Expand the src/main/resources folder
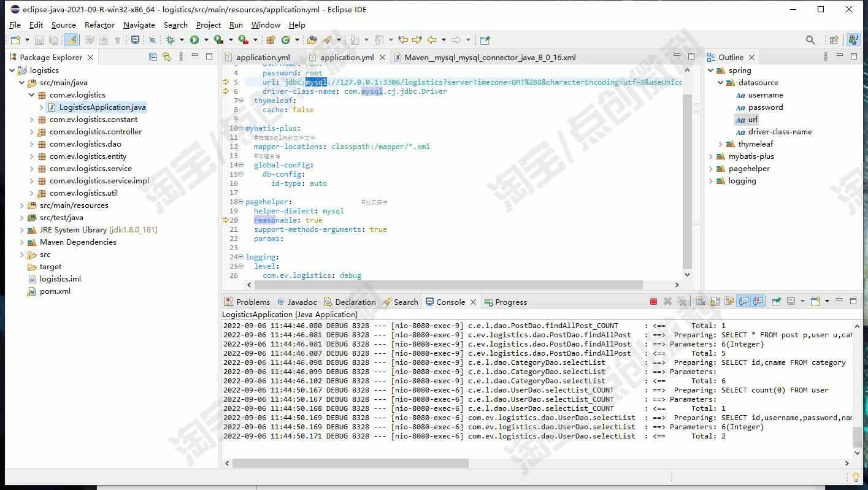This screenshot has height=490, width=868. (22, 205)
